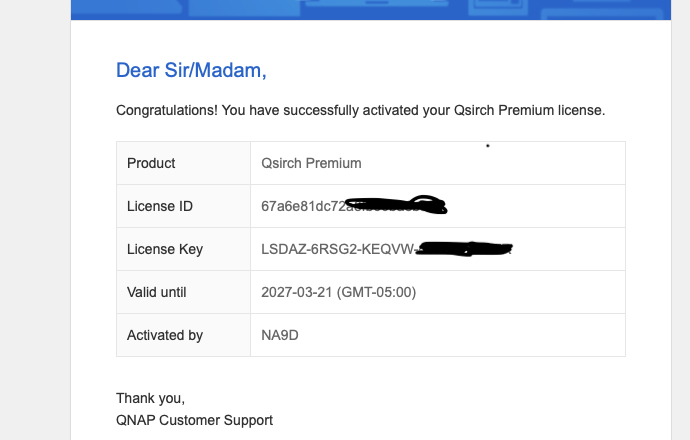The image size is (690, 440).
Task: Click the black redaction over the License Key
Action: click(464, 249)
